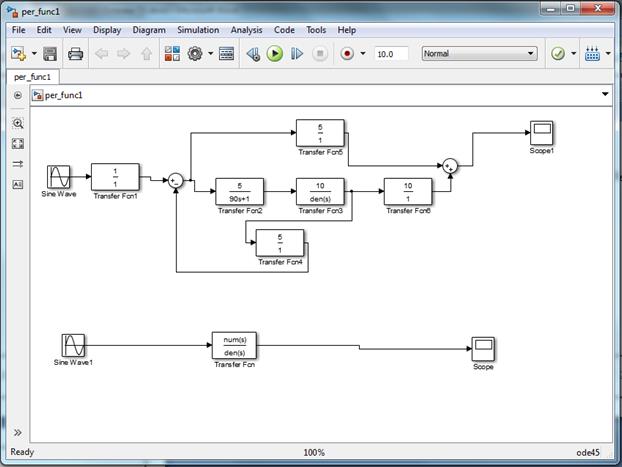Open Model Configuration Parameters gear
This screenshot has width=622, height=467.
[x=195, y=54]
